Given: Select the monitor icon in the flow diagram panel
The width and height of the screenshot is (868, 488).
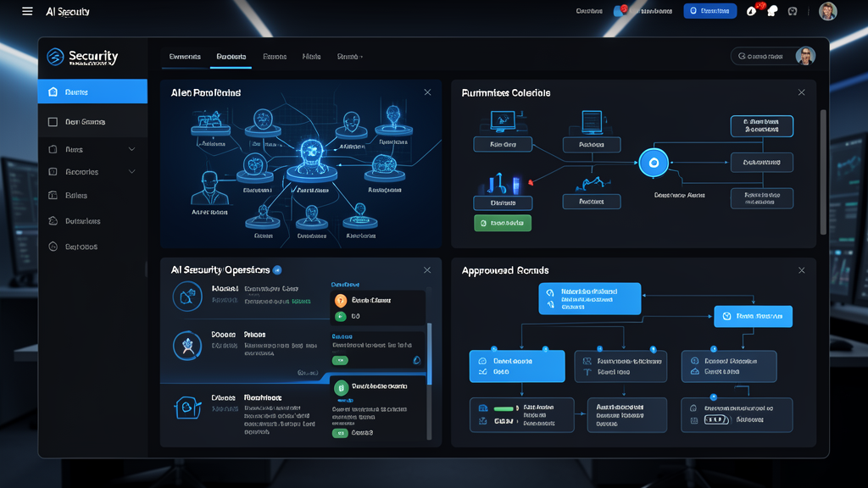Looking at the screenshot, I should (503, 120).
